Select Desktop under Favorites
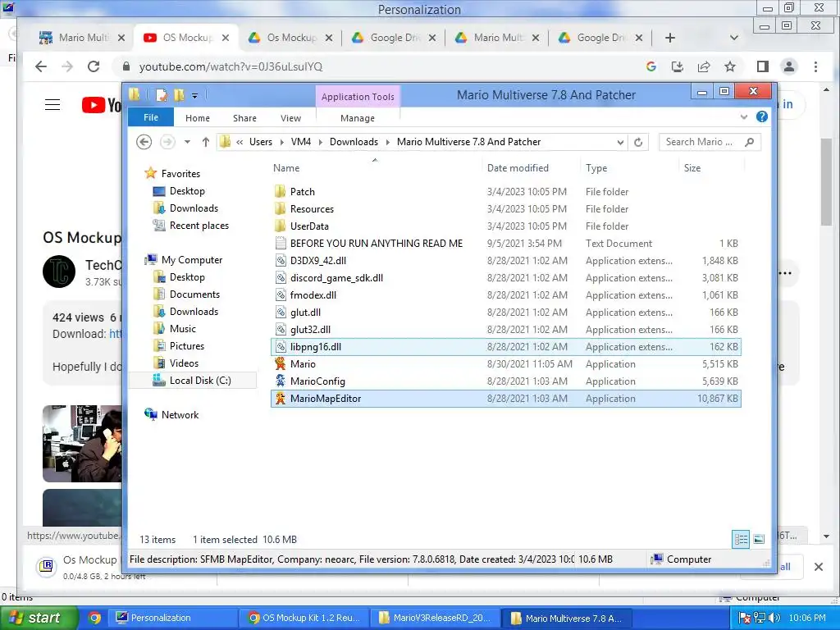 [x=187, y=190]
